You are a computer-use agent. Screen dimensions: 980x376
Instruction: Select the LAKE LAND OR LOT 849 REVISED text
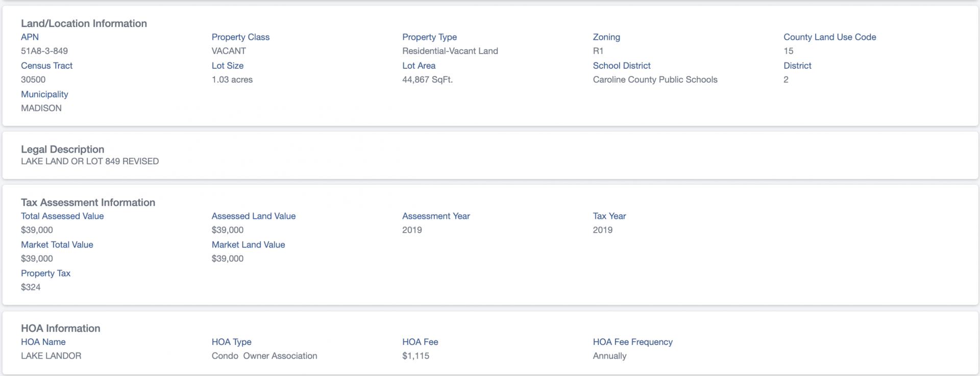[x=90, y=161]
